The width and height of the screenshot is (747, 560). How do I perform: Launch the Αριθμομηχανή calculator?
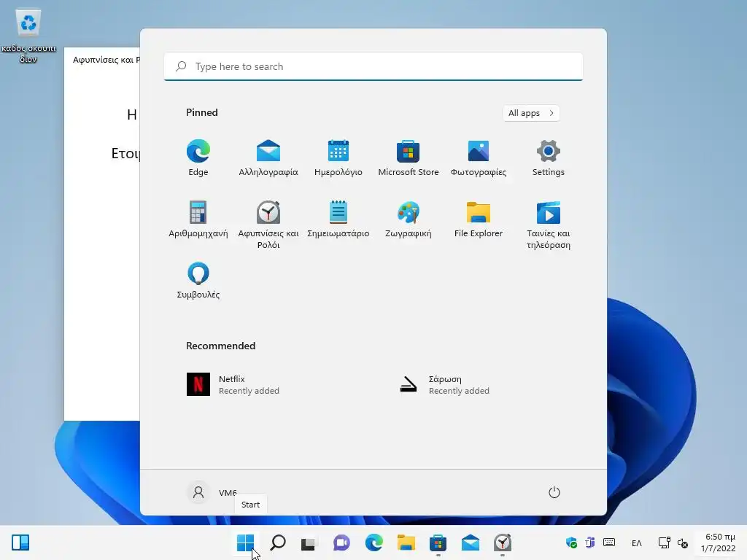[198, 219]
